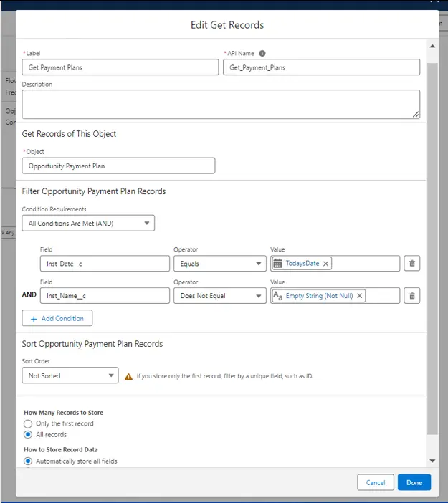This screenshot has width=448, height=503.
Task: Remove the TodaysDate value pill
Action: [325, 264]
